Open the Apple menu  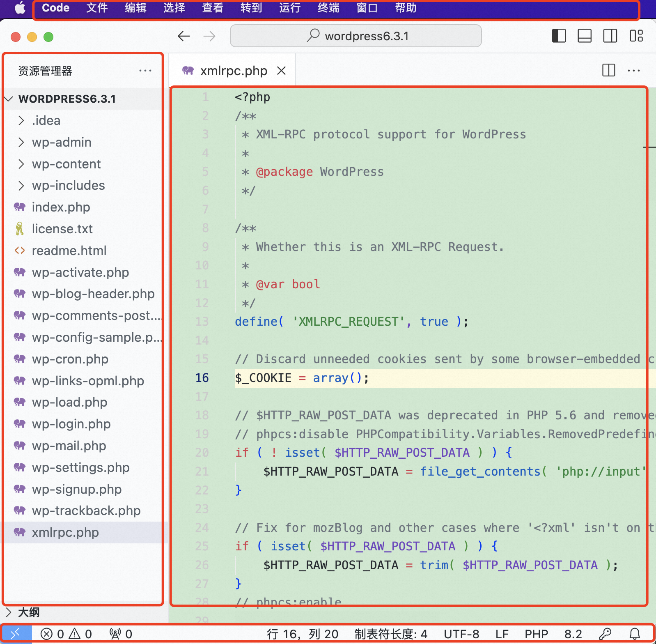20,8
